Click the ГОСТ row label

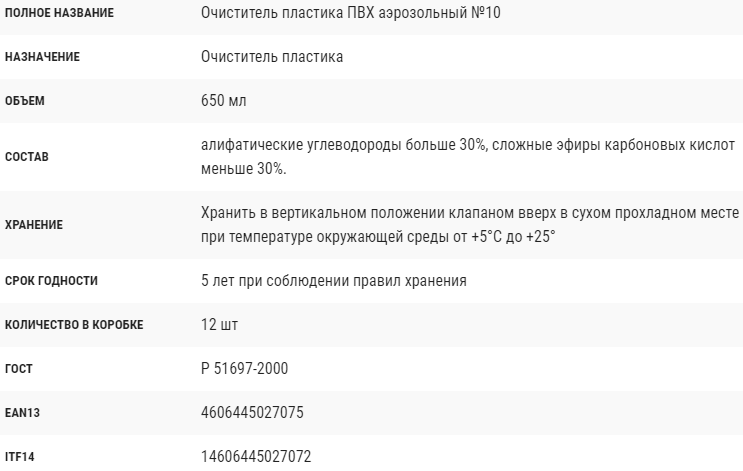tap(19, 369)
